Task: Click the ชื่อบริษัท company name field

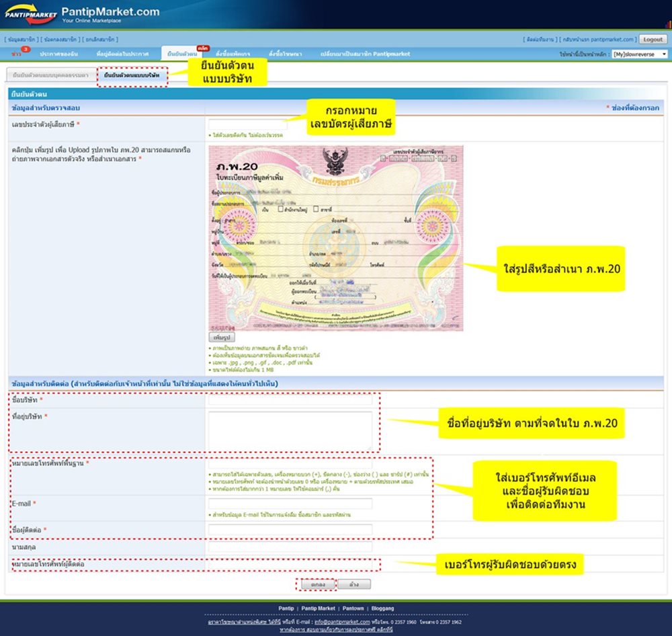Action: pyautogui.click(x=290, y=401)
